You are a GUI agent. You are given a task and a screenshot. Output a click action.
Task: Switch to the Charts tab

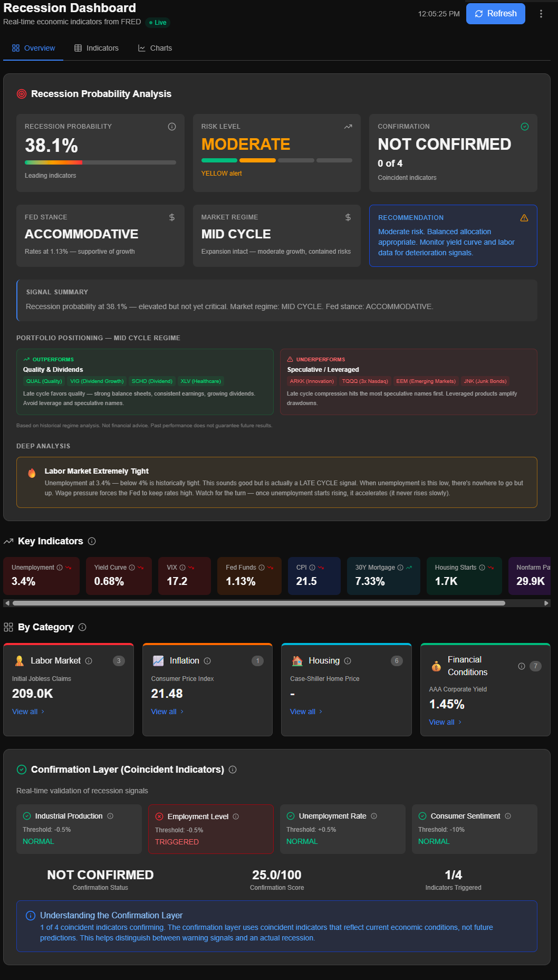(x=155, y=47)
